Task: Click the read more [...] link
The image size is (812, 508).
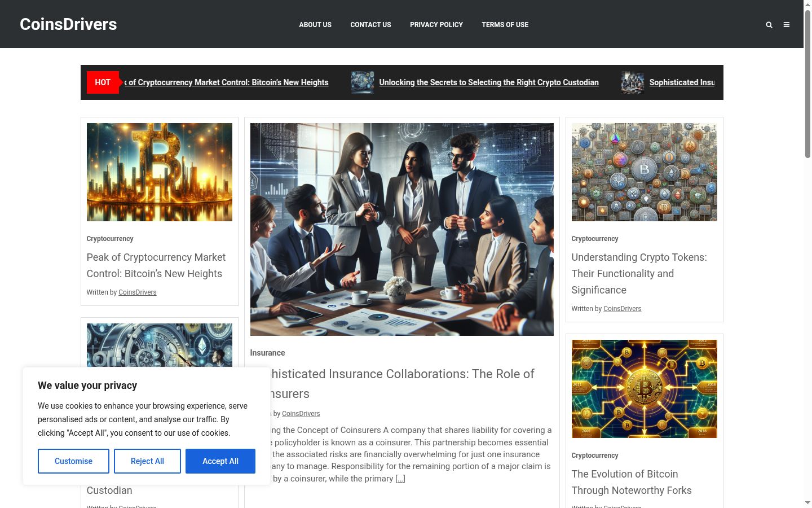Action: 400,479
